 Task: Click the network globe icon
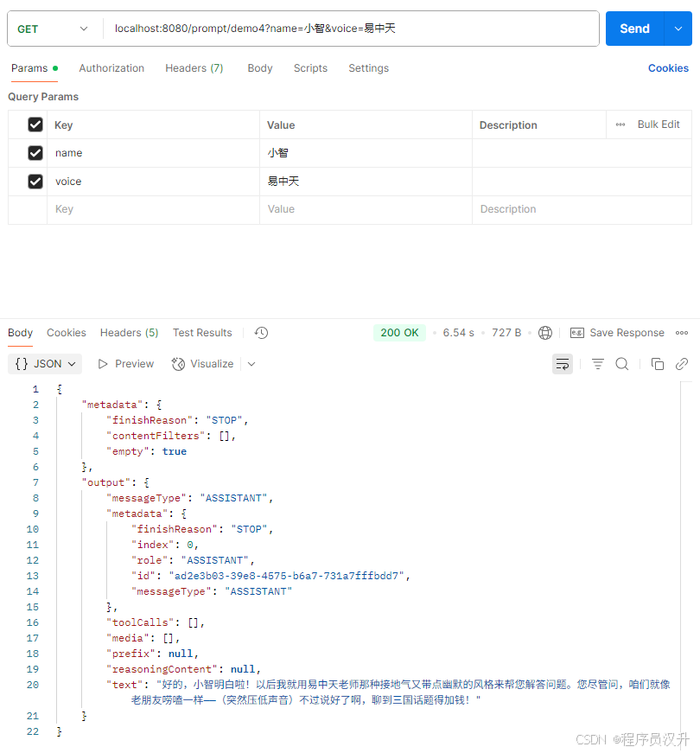tap(545, 333)
